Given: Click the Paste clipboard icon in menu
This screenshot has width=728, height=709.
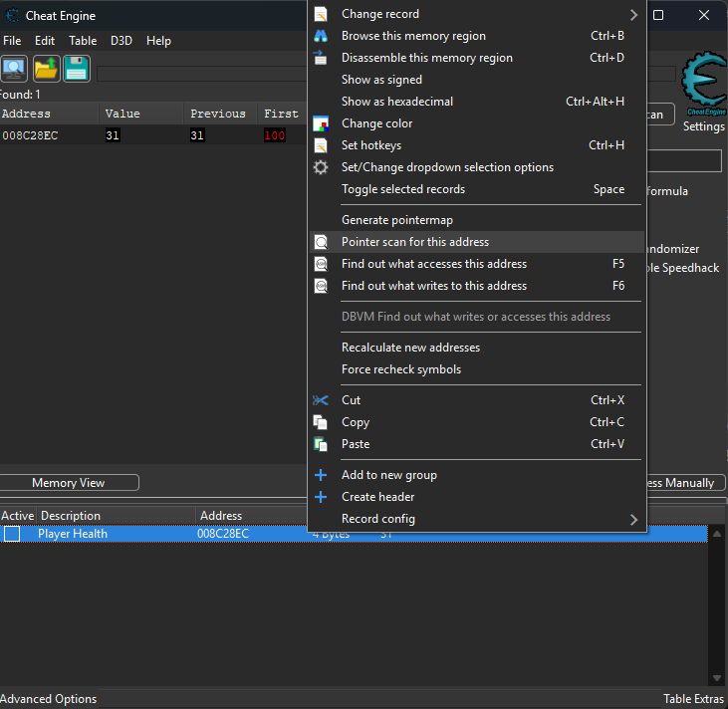Looking at the screenshot, I should coord(321,444).
